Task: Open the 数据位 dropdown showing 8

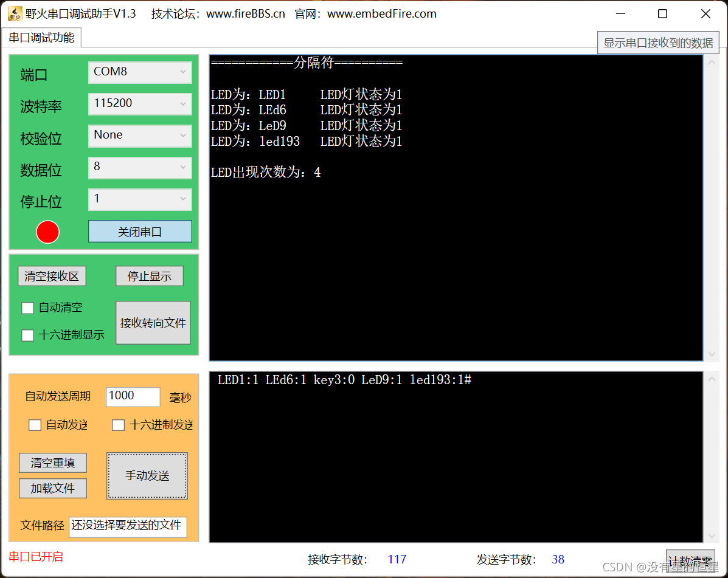Action: [x=140, y=168]
